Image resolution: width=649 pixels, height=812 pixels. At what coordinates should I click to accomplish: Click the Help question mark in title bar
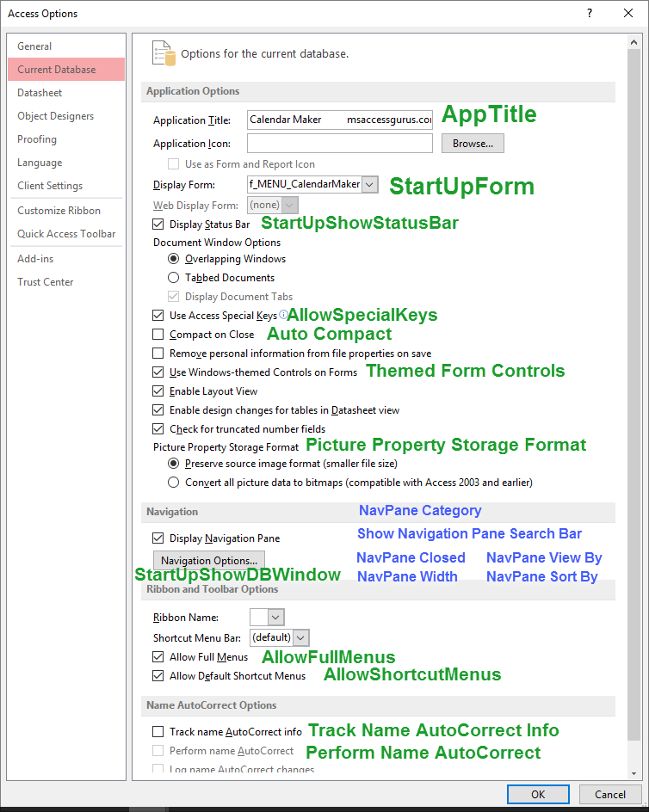coord(590,14)
